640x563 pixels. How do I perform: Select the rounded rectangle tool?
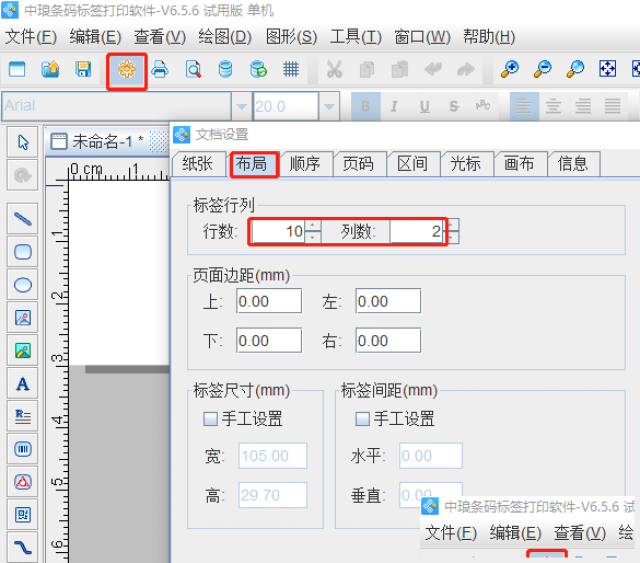point(23,252)
